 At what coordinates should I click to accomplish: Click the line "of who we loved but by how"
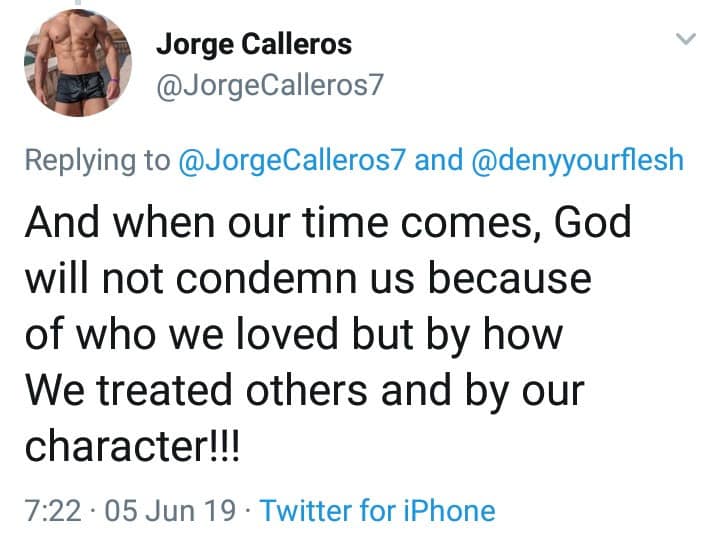pyautogui.click(x=293, y=332)
